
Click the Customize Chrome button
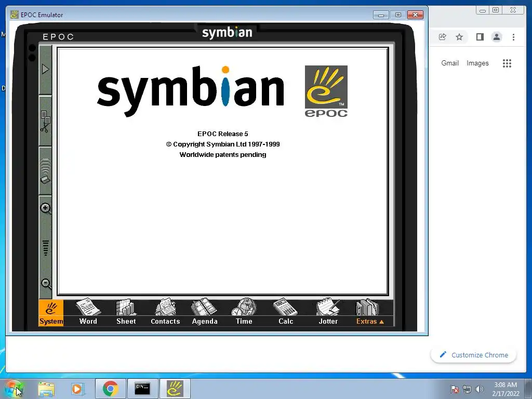click(x=474, y=355)
